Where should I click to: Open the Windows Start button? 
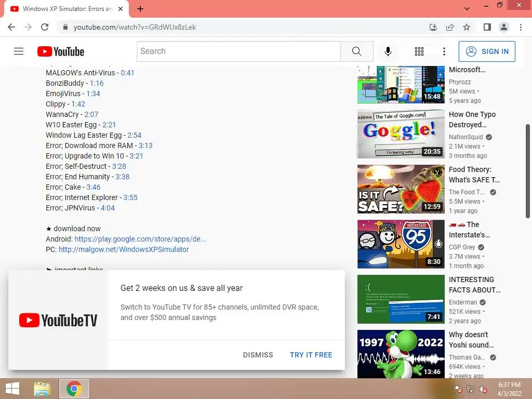(12, 389)
